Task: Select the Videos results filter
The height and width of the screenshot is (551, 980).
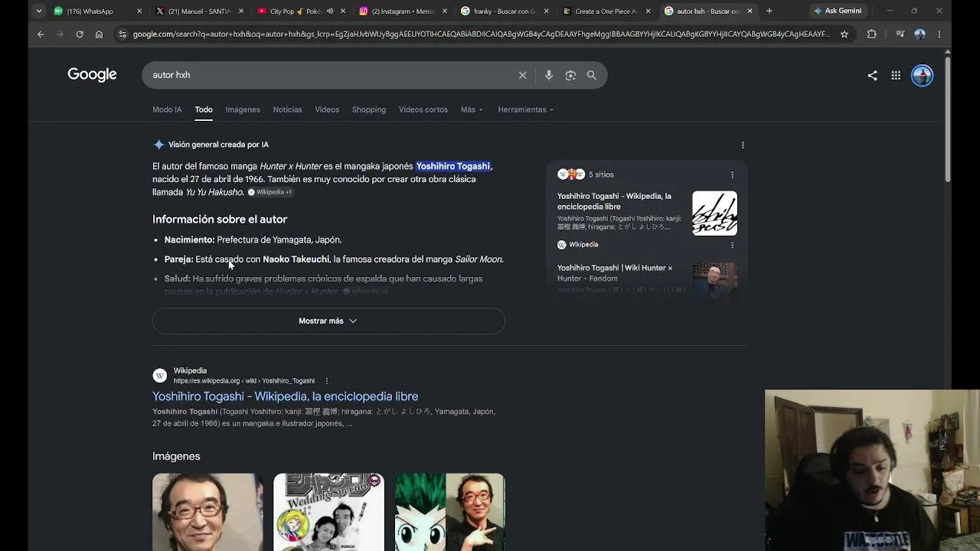Action: tap(327, 109)
